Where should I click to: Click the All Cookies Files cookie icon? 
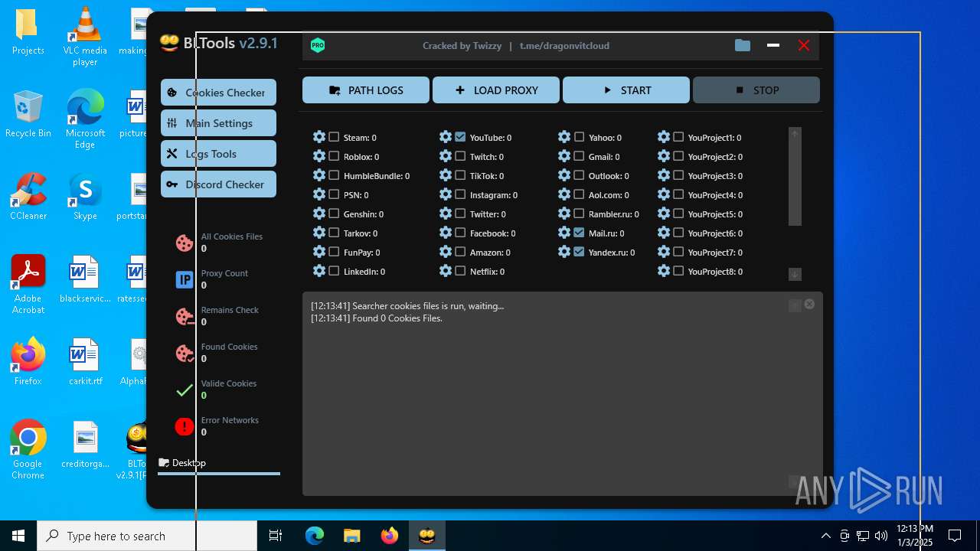[185, 243]
